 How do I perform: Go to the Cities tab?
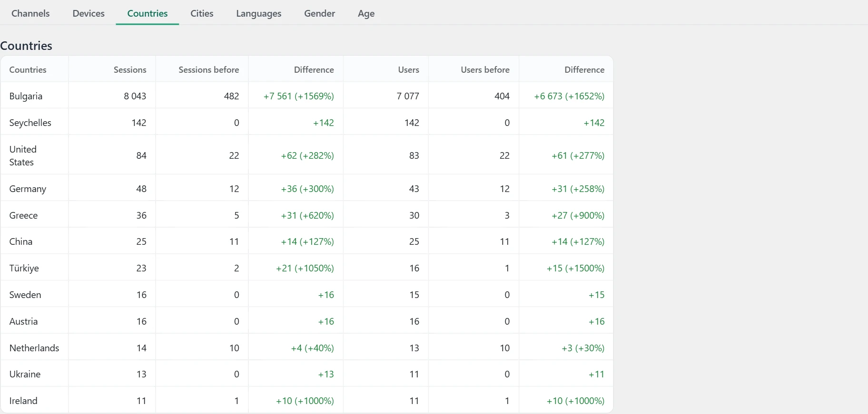(x=202, y=13)
